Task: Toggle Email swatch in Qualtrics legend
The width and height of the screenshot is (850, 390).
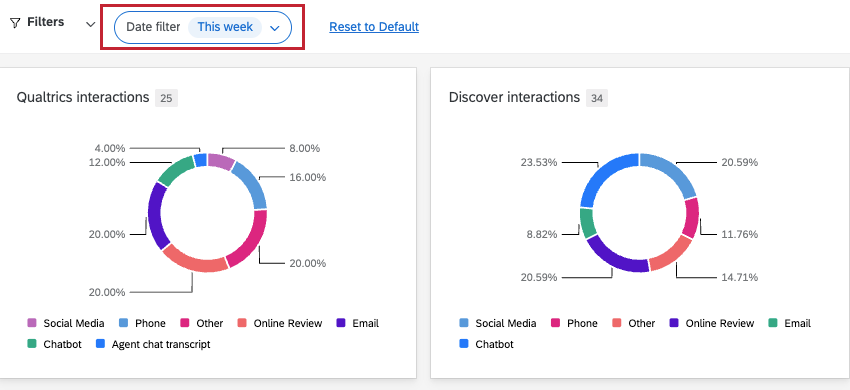Action: coord(341,323)
